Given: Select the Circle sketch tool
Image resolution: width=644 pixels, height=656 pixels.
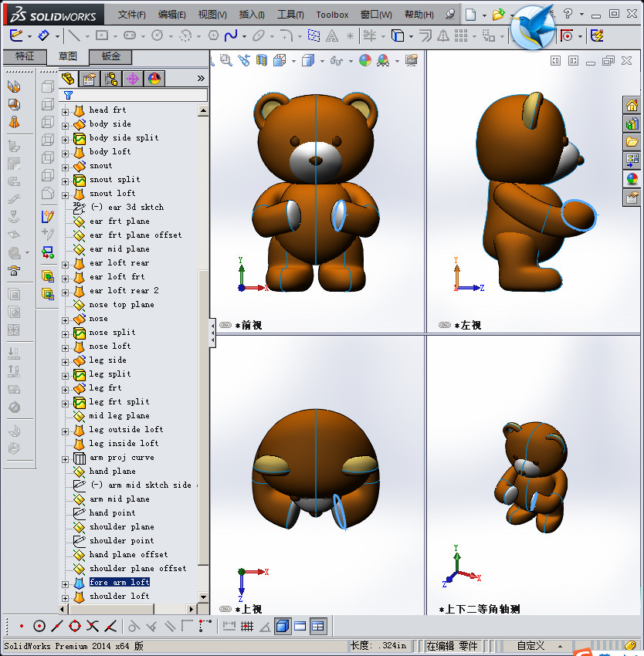Looking at the screenshot, I should [x=158, y=36].
